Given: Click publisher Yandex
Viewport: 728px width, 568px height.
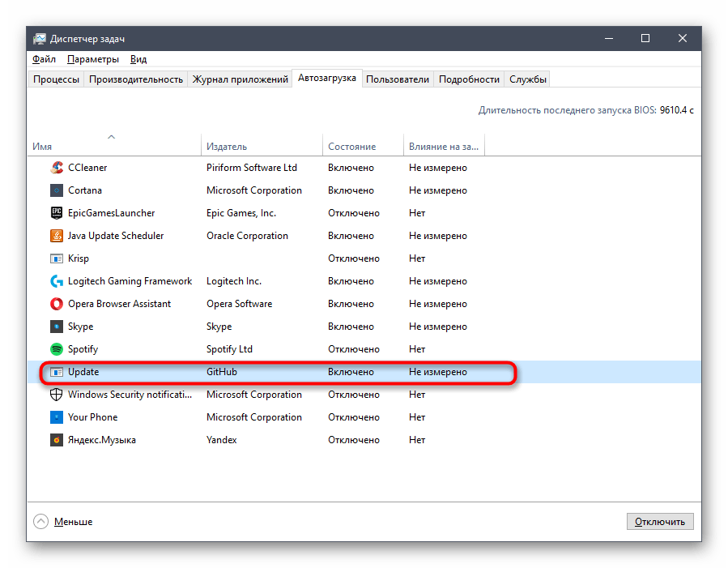Looking at the screenshot, I should pyautogui.click(x=222, y=440).
